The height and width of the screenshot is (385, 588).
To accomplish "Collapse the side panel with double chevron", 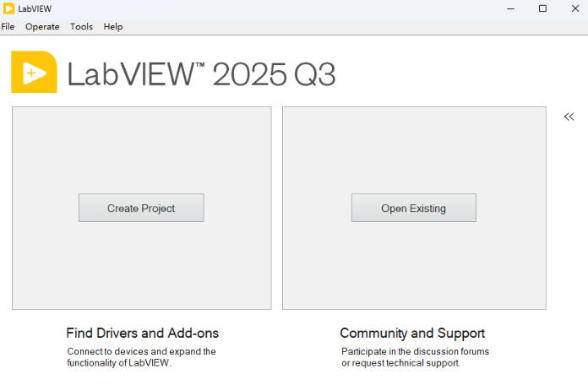I will [569, 117].
